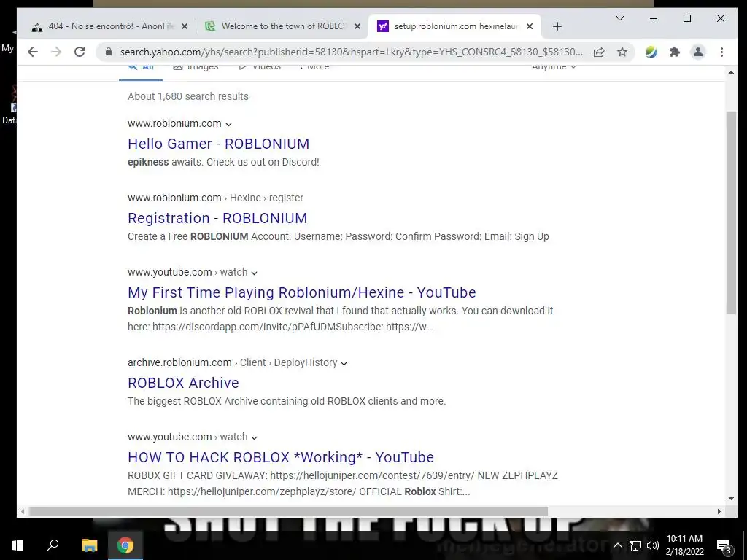Reload the Yahoo search page
Viewport: 747px width, 560px height.
tap(80, 52)
